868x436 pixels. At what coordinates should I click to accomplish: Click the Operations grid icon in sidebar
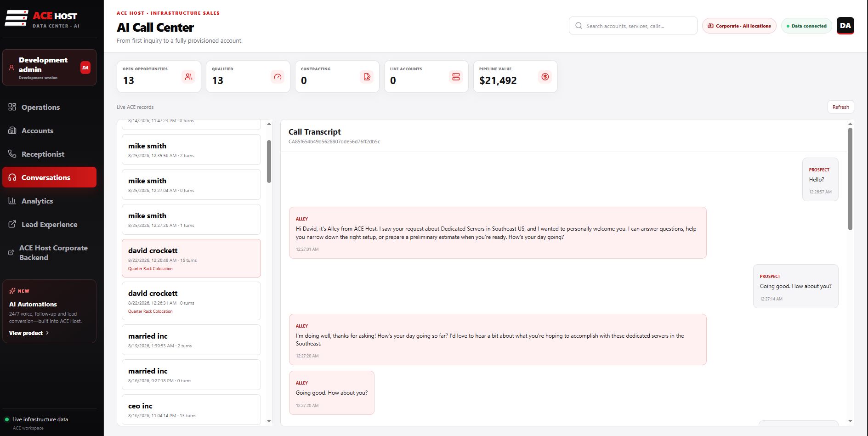point(12,107)
